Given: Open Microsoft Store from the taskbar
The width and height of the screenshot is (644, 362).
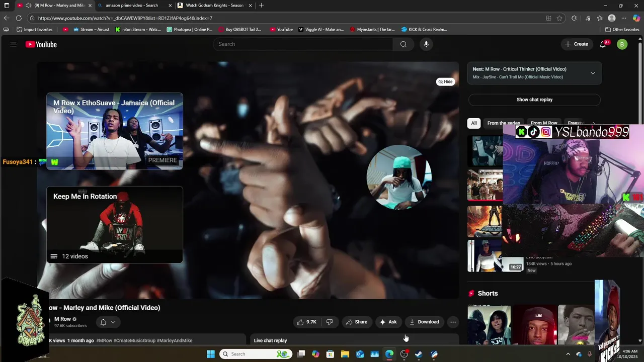Looking at the screenshot, I should tap(331, 354).
